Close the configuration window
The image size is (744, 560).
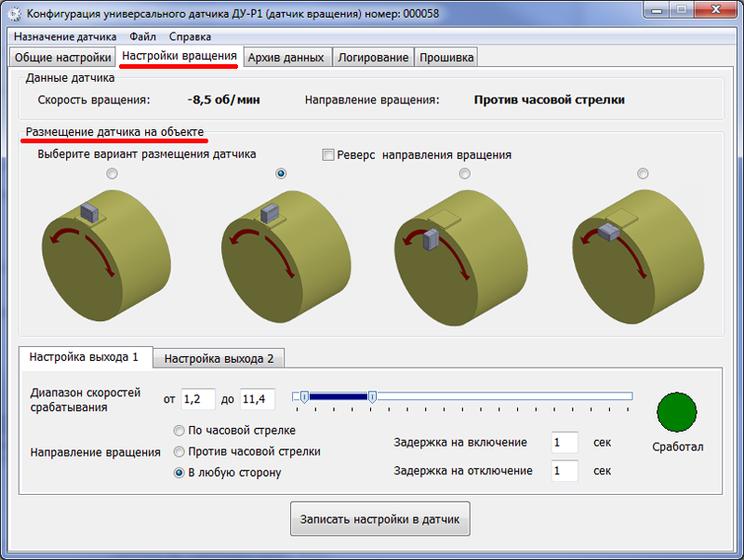[x=716, y=9]
